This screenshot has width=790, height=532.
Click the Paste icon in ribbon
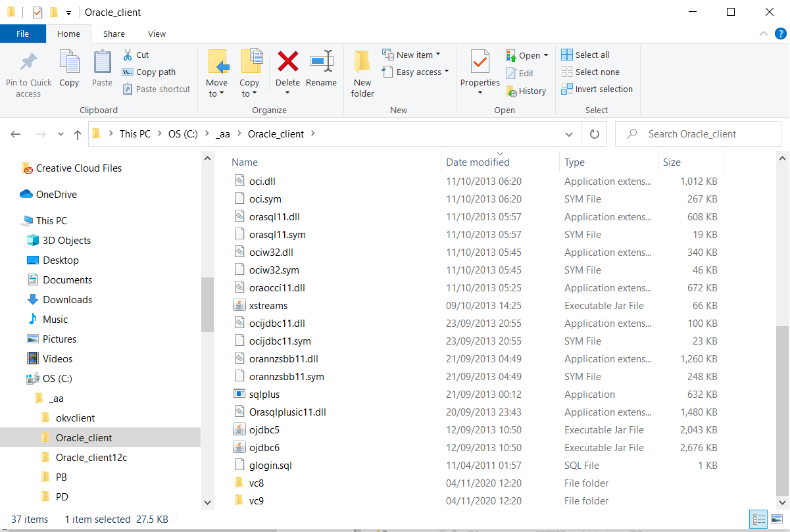pyautogui.click(x=102, y=62)
